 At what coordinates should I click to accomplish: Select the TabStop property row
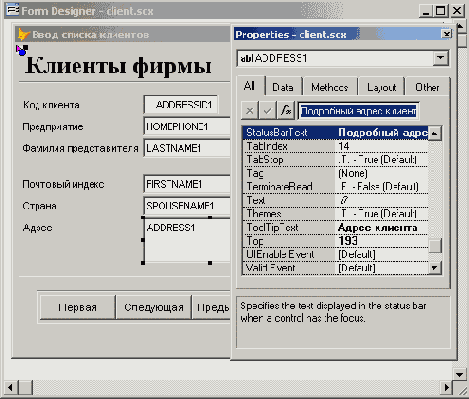point(335,160)
